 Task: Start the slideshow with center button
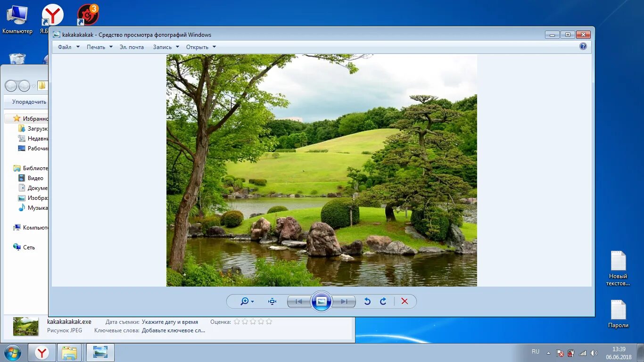[322, 302]
